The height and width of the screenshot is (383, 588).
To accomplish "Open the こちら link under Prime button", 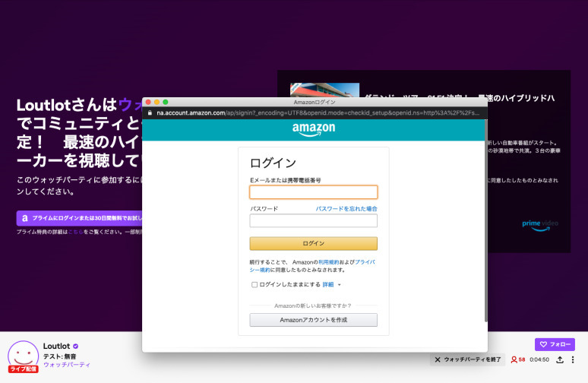I will (x=75, y=232).
